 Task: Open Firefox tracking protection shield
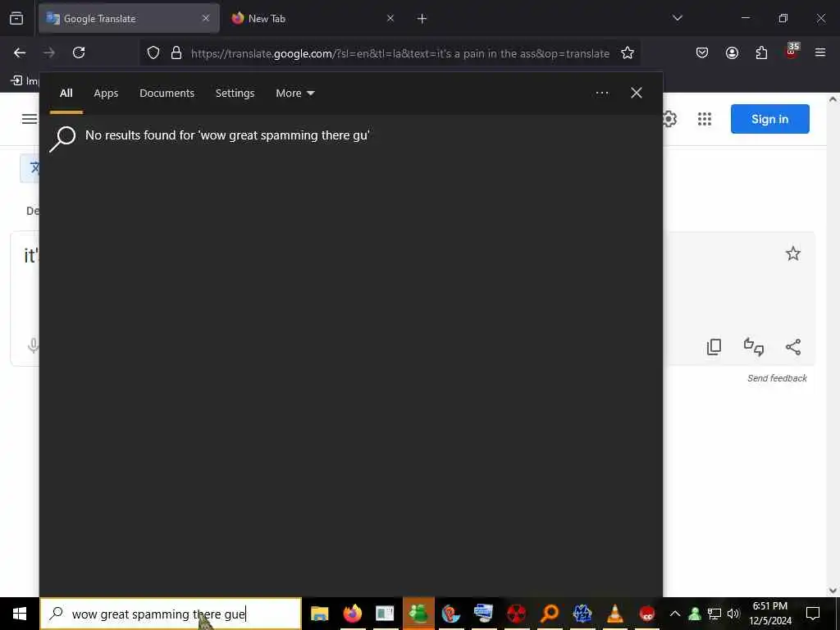coord(153,53)
